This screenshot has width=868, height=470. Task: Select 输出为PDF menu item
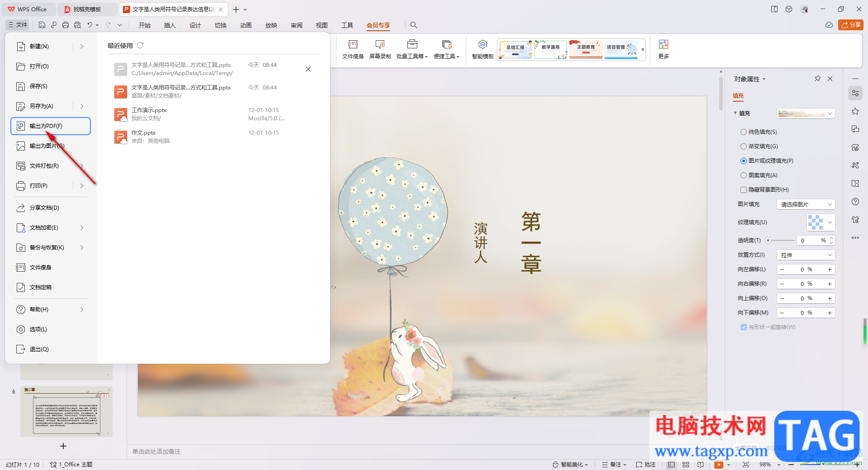tap(51, 126)
